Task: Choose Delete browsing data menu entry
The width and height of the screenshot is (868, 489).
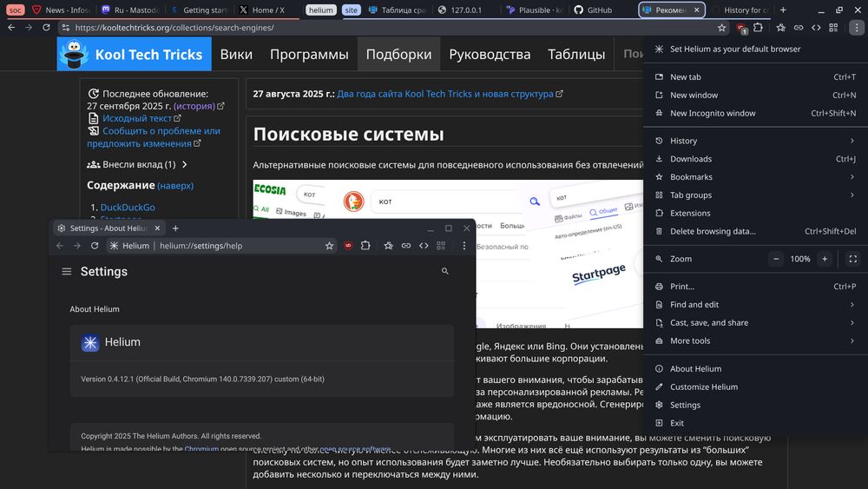Action: 756,231
